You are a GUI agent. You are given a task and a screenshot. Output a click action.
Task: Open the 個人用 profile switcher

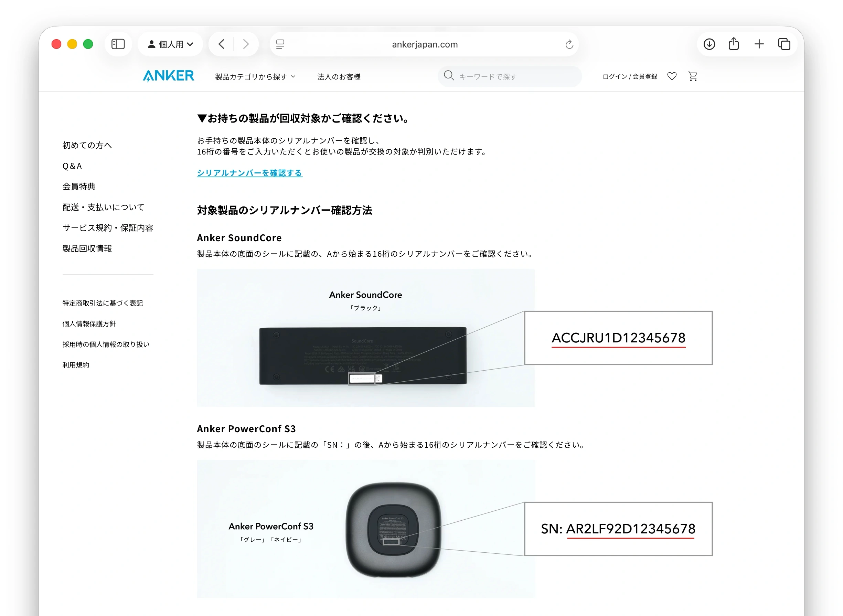(x=170, y=44)
